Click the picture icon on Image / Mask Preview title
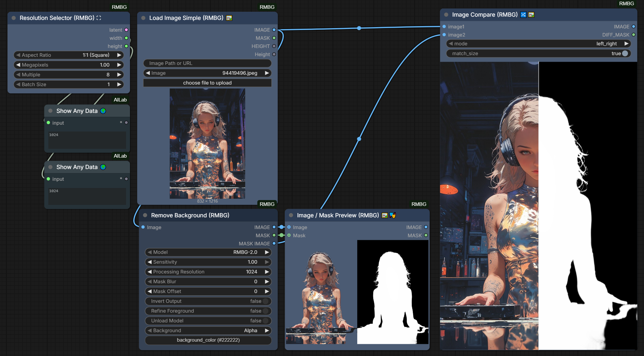Viewport: 644px width, 356px height. pyautogui.click(x=385, y=215)
